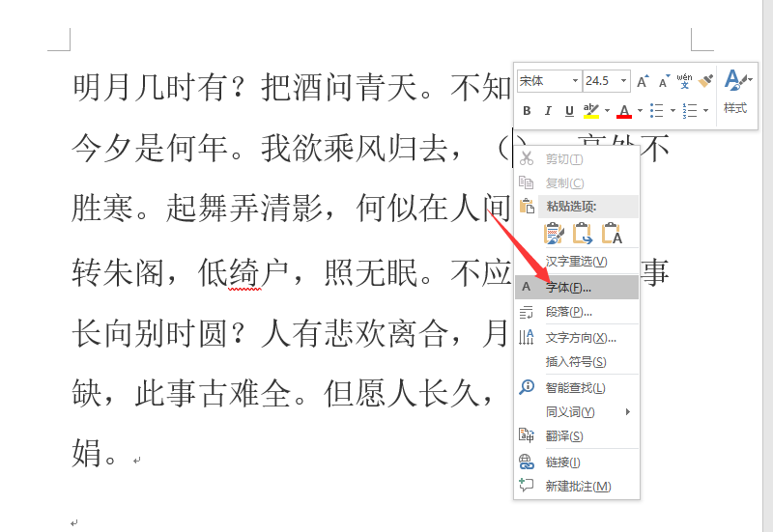
Task: Click the Link (链接) globe icon
Action: 527,462
